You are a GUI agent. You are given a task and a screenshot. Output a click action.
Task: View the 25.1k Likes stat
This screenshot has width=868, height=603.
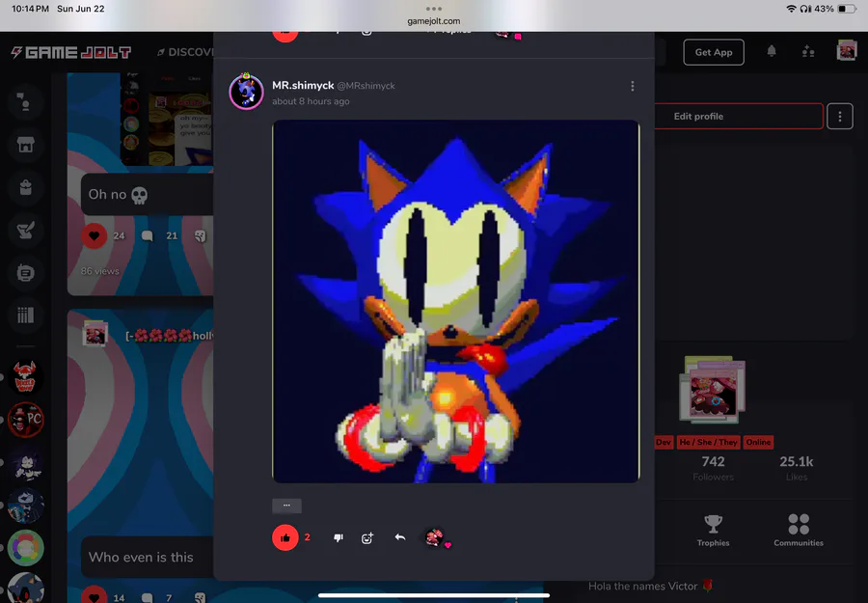[x=797, y=468]
